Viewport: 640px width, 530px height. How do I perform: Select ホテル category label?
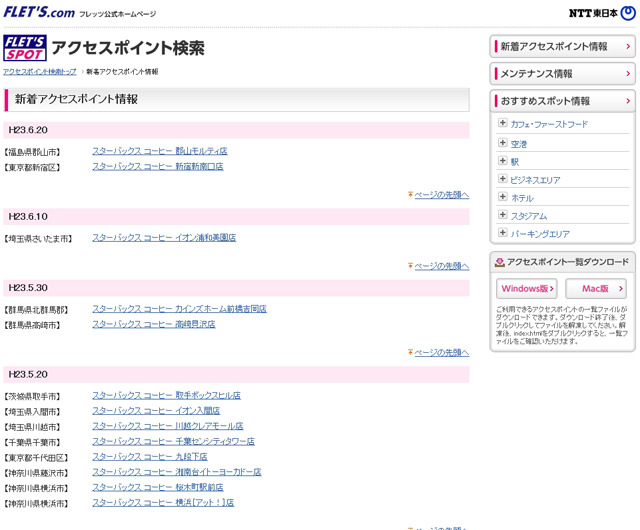(522, 198)
